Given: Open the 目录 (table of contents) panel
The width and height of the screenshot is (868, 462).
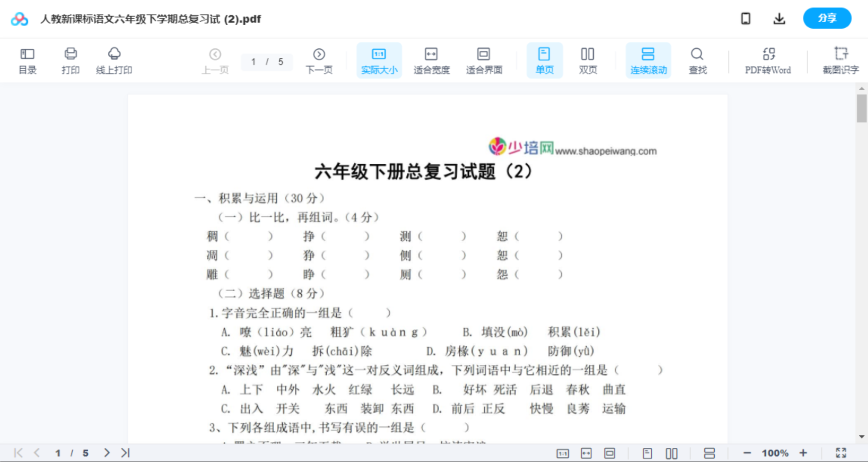Looking at the screenshot, I should point(27,60).
